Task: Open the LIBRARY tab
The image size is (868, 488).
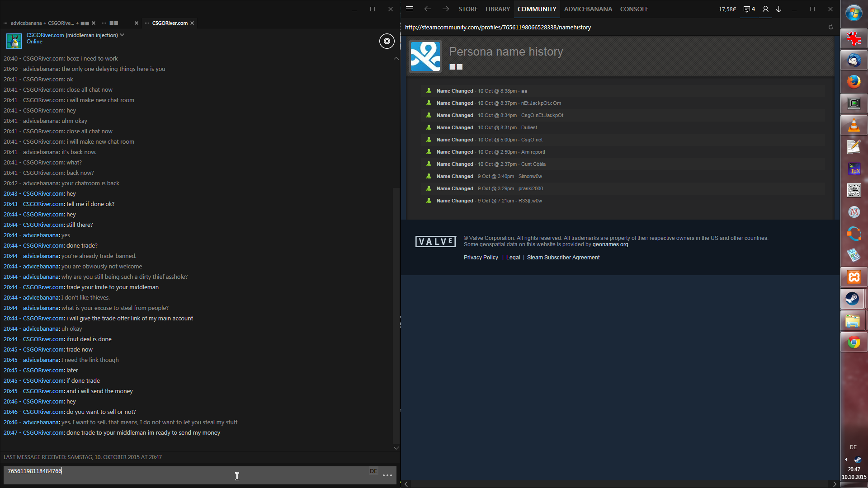Action: point(497,9)
